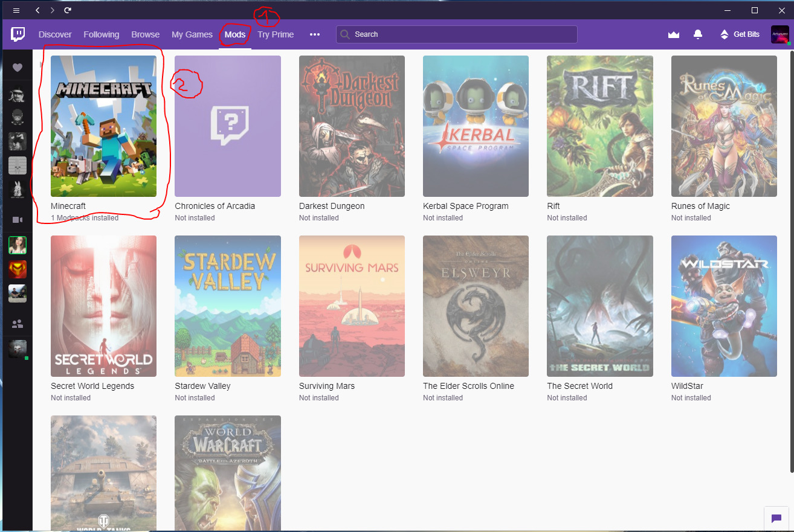Click inside the Search field

click(x=457, y=34)
